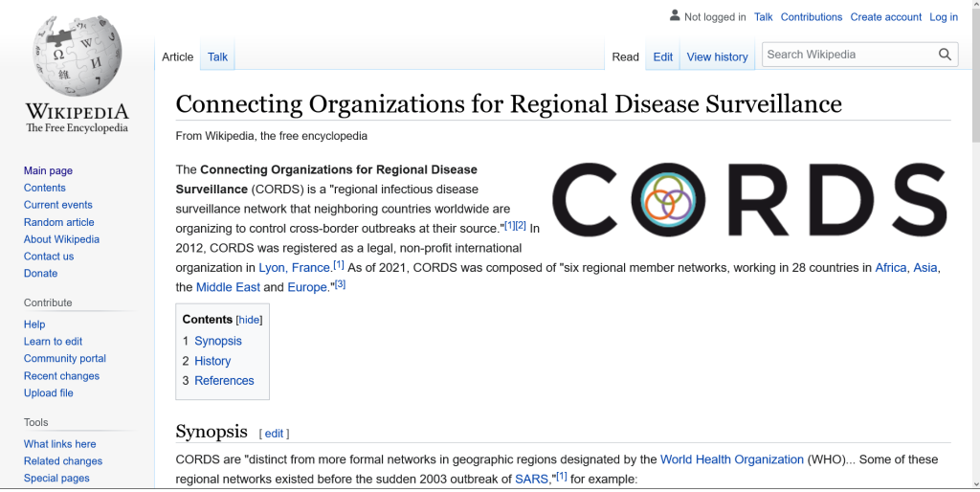Jump to References in contents

(x=224, y=381)
